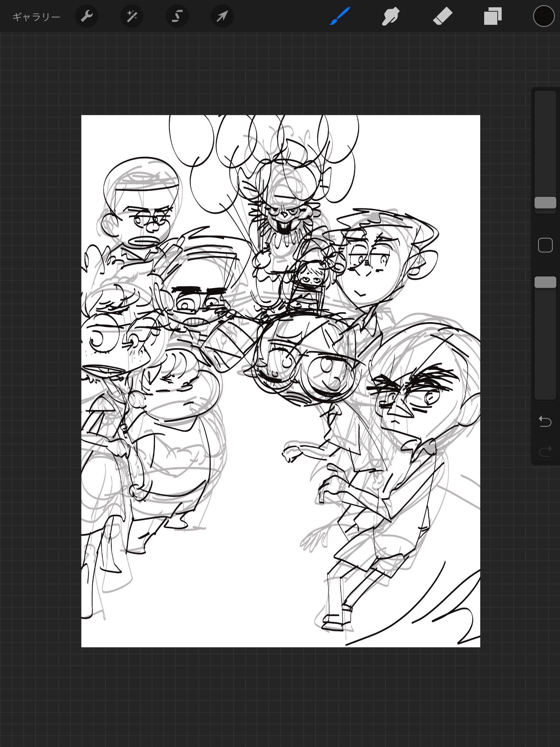Viewport: 560px width, 747px height.
Task: Open the Adjustments magic wand menu
Action: point(132,16)
